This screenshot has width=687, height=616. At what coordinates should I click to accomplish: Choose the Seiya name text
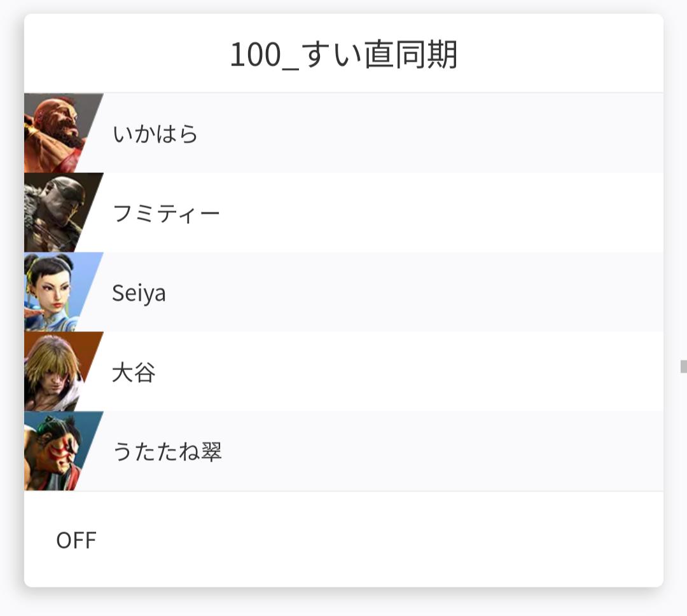[x=139, y=293]
